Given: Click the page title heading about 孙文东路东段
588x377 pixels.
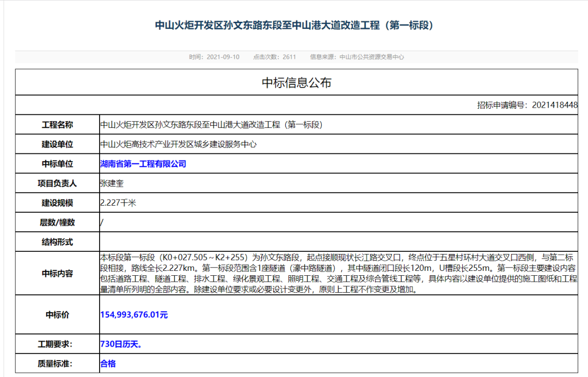Looking at the screenshot, I should 294,26.
